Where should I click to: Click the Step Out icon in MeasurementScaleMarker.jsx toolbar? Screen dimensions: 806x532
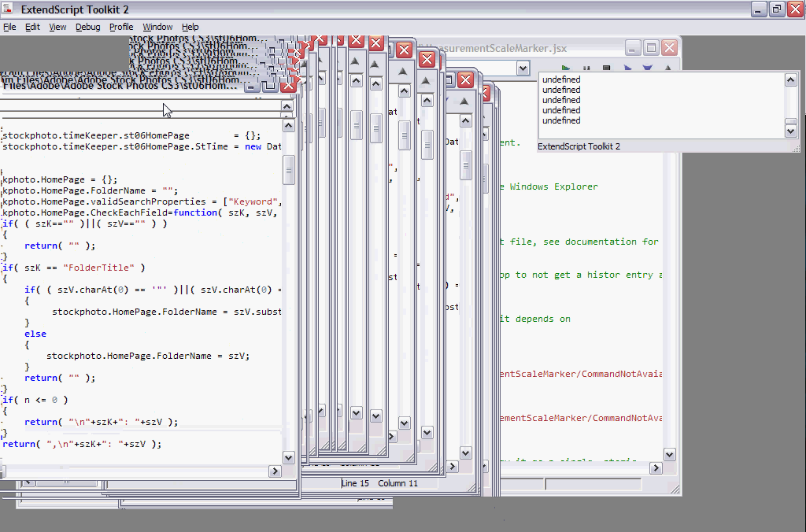pyautogui.click(x=667, y=68)
